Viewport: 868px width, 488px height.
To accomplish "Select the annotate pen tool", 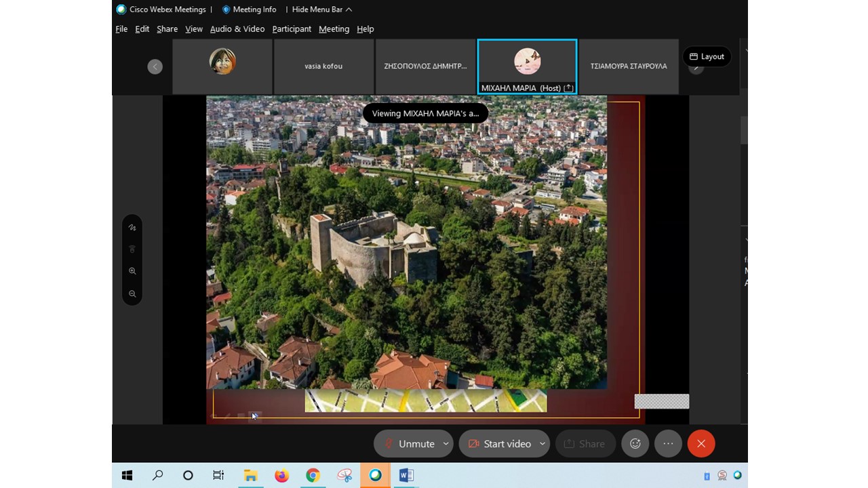I will (132, 228).
